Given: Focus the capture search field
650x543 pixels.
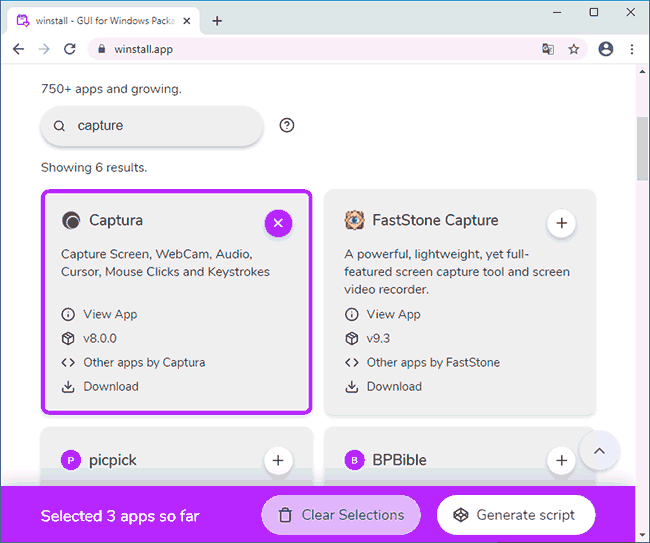Looking at the screenshot, I should 152,126.
